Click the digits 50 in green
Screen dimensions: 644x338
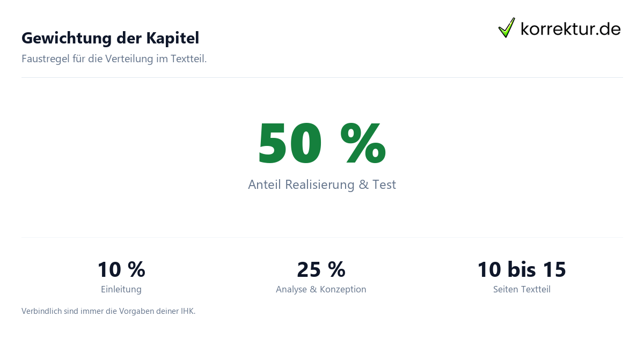tap(290, 143)
